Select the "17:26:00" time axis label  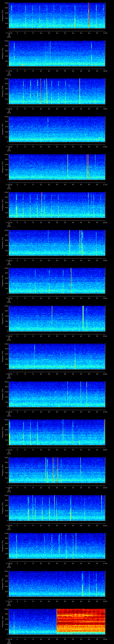9,412
